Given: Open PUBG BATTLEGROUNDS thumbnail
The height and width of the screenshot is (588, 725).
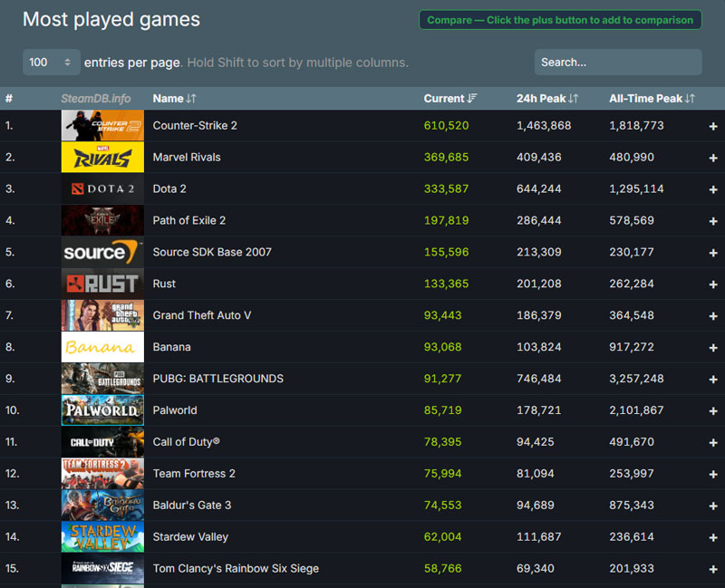Looking at the screenshot, I should [102, 379].
